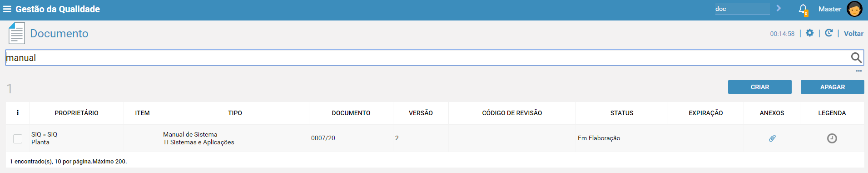Screen dimensions: 868x173
Task: Open the Master user avatar
Action: point(854,9)
